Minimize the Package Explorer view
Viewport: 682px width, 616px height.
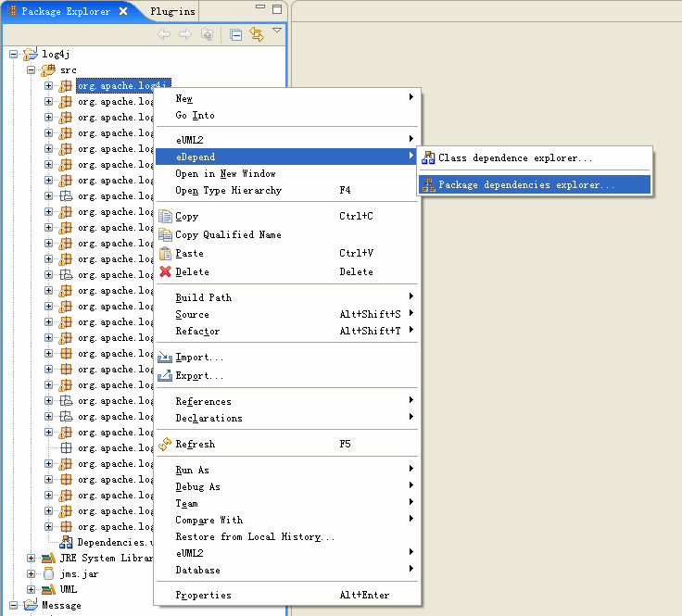[260, 7]
